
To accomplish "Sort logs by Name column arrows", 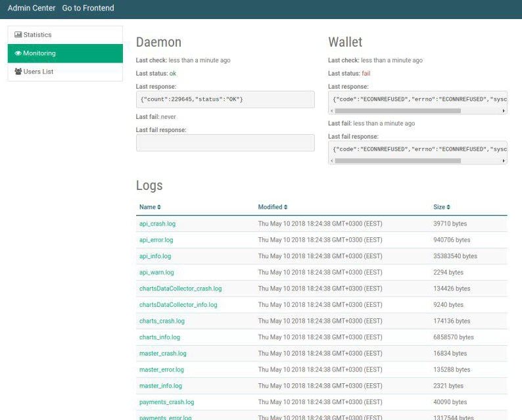I will click(x=159, y=207).
